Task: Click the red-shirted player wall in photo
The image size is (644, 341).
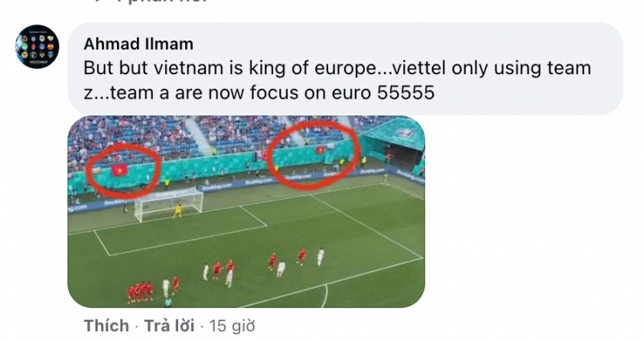Action: (141, 292)
